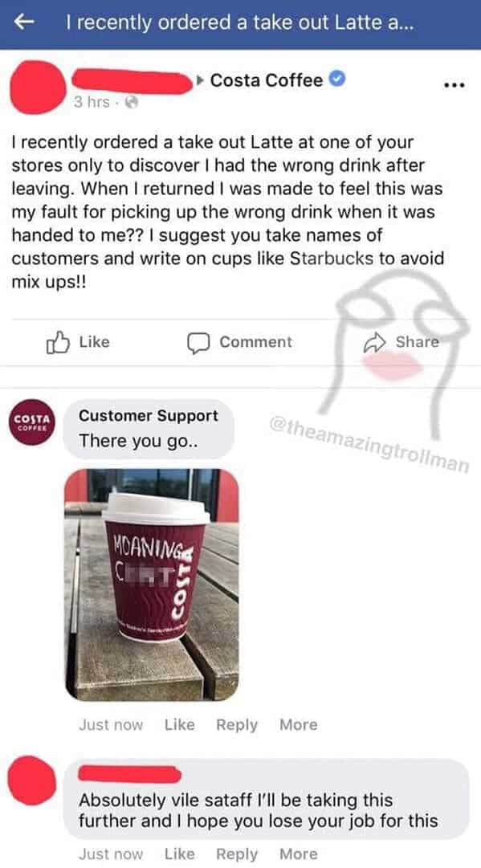The image size is (481, 868).
Task: Open the three-dot post options menu
Action: tap(455, 85)
